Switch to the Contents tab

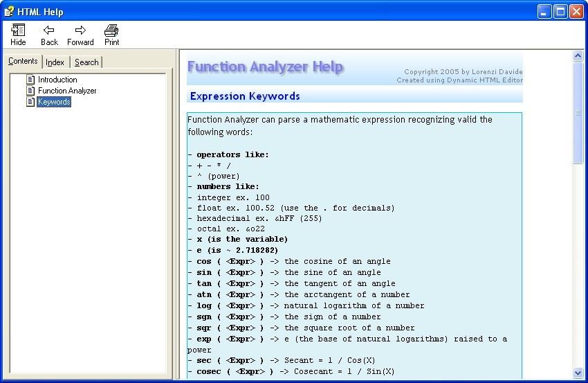tap(23, 61)
